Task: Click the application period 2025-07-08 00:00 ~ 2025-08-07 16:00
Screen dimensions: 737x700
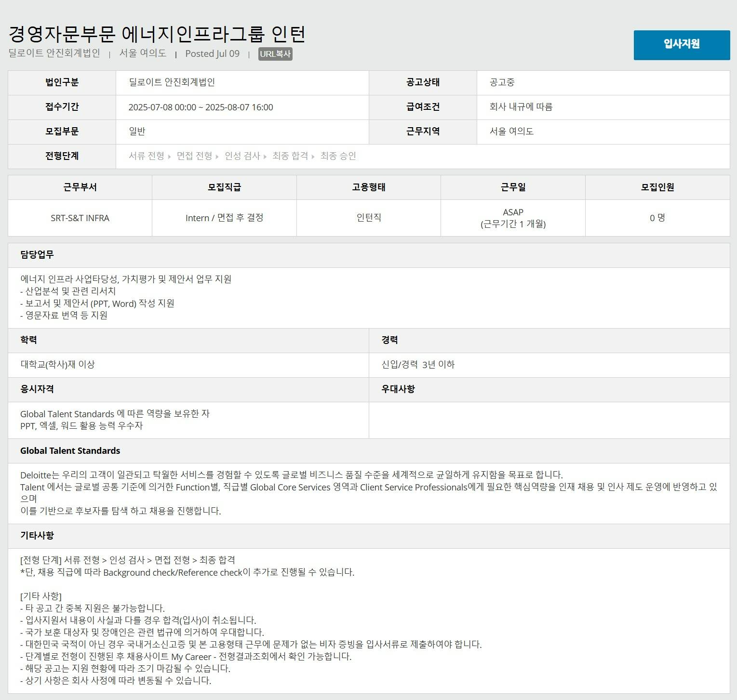Action: (201, 107)
